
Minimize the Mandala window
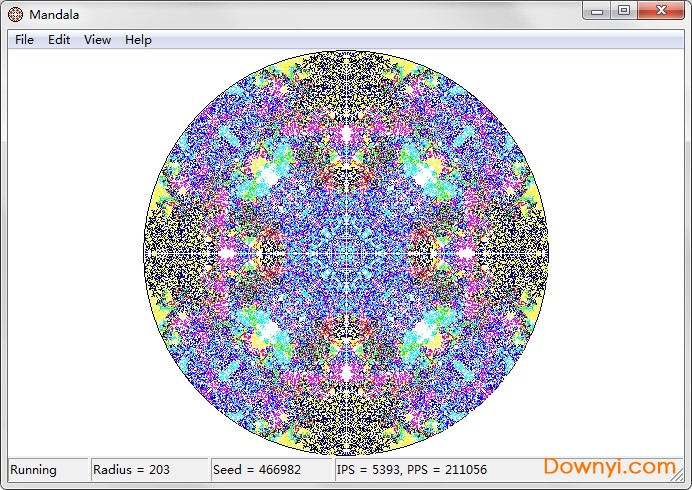(x=598, y=11)
